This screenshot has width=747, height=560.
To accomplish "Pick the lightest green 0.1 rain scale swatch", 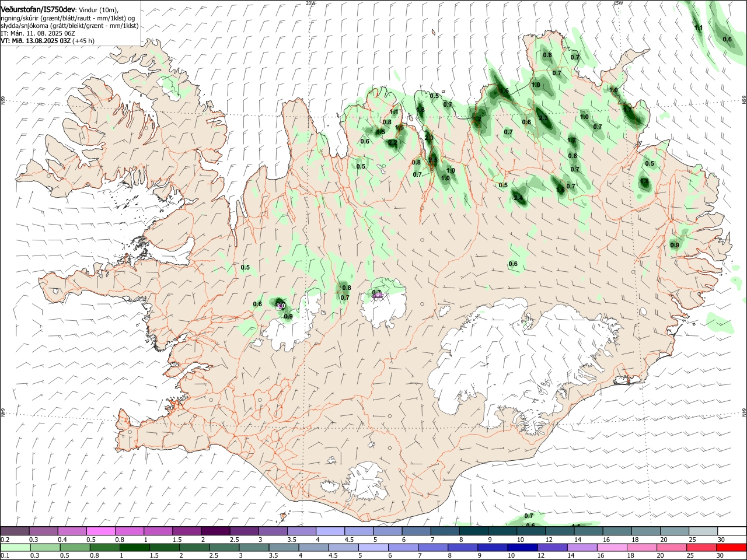I will pos(15,547).
